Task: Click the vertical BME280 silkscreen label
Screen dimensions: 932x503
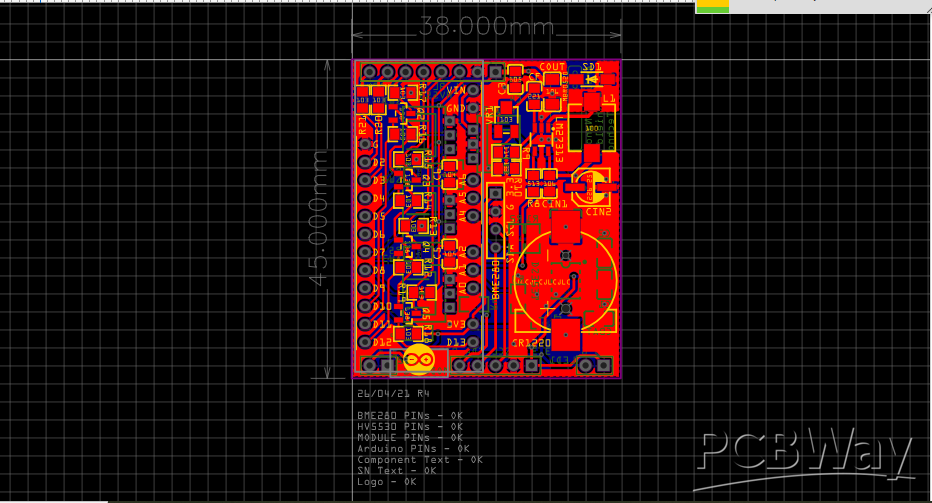Action: pyautogui.click(x=496, y=279)
